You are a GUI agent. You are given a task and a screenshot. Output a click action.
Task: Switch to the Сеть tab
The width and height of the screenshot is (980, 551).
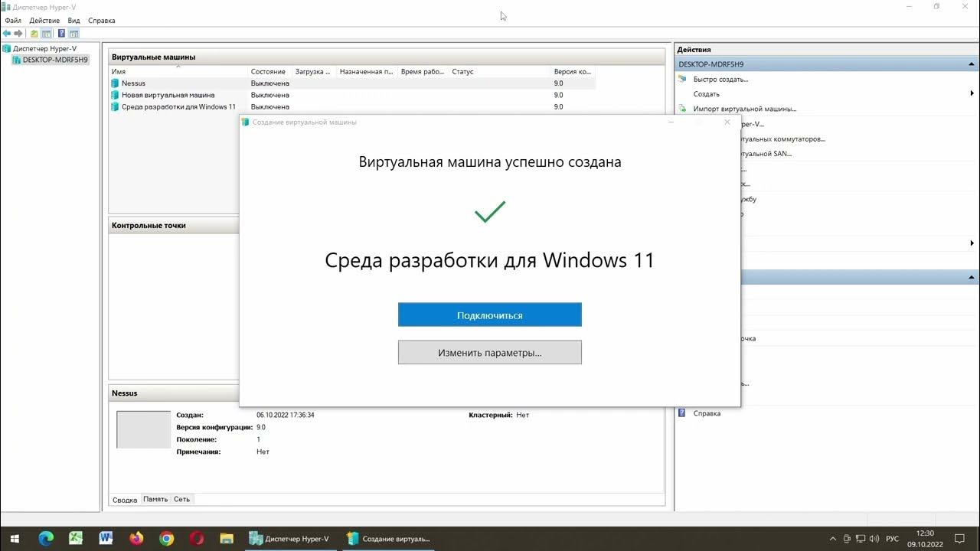[181, 499]
